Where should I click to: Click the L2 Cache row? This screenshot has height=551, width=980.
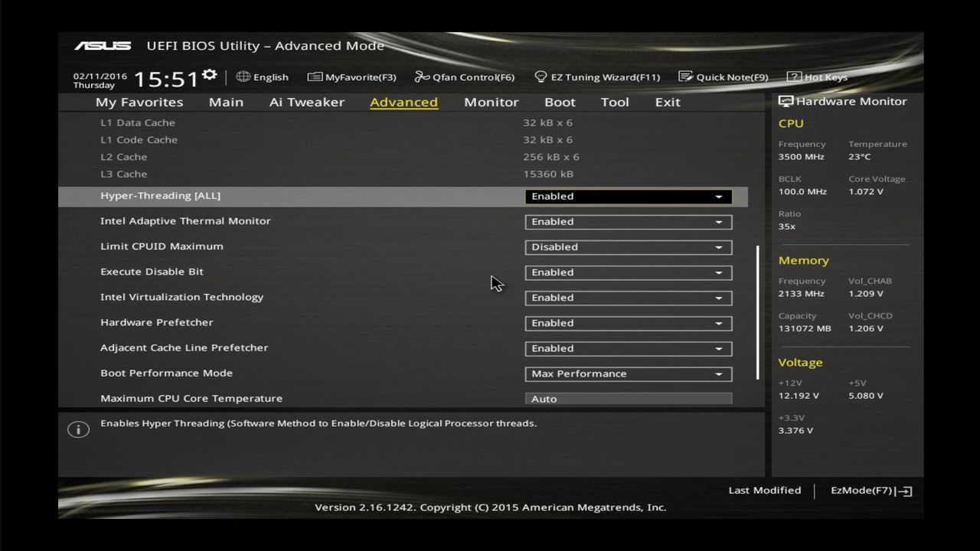(403, 157)
